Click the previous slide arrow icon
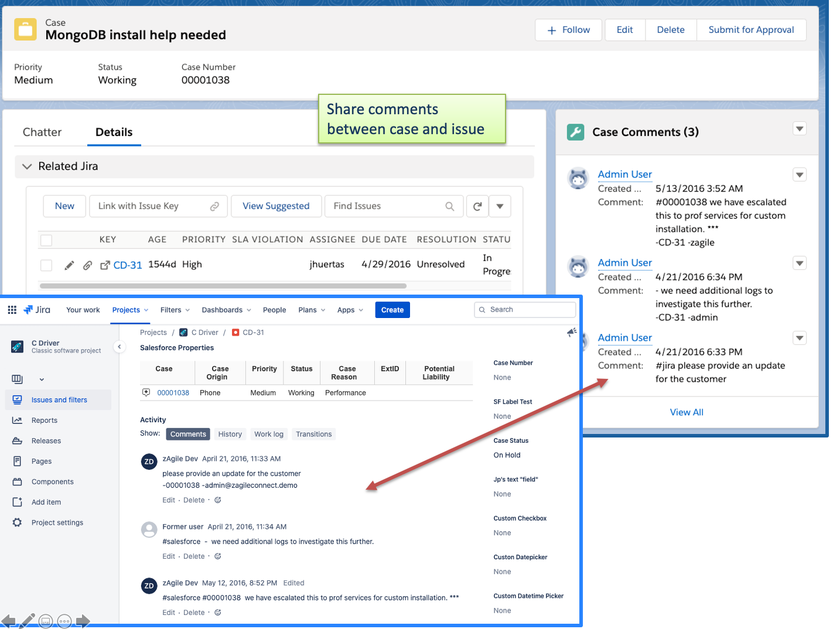840x629 pixels. 8,621
